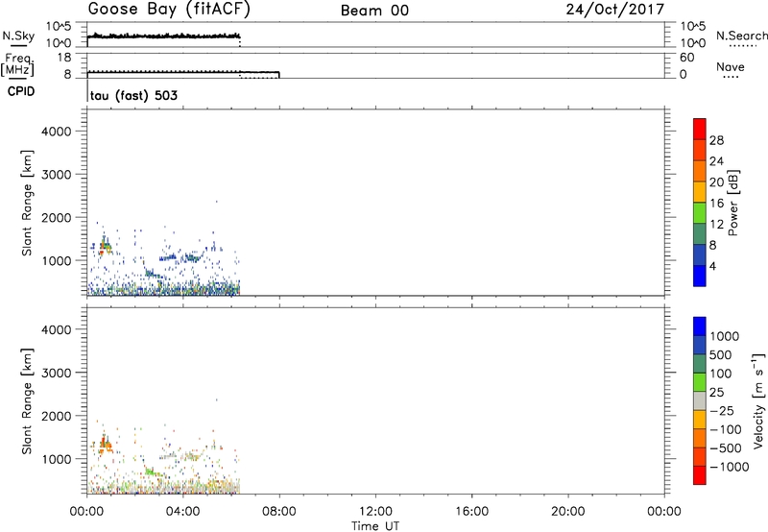Click the '28' label on Power colorbar
Viewport: 768px width, 532px height.
click(x=716, y=140)
